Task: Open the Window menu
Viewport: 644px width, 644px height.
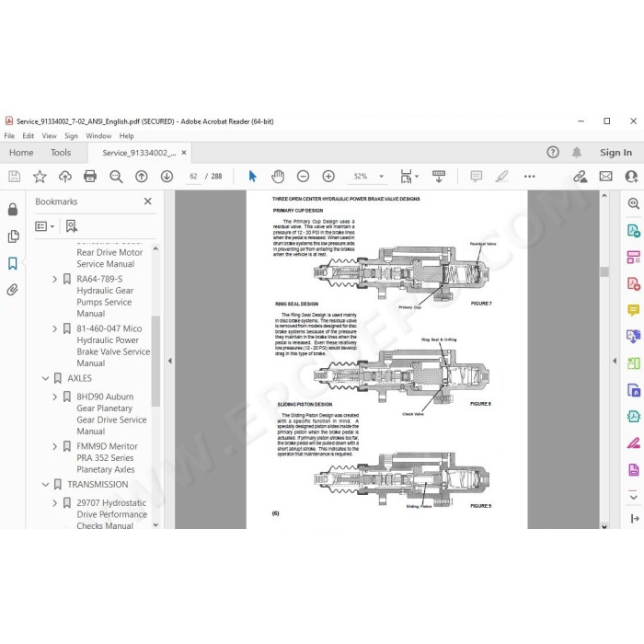Action: [98, 136]
